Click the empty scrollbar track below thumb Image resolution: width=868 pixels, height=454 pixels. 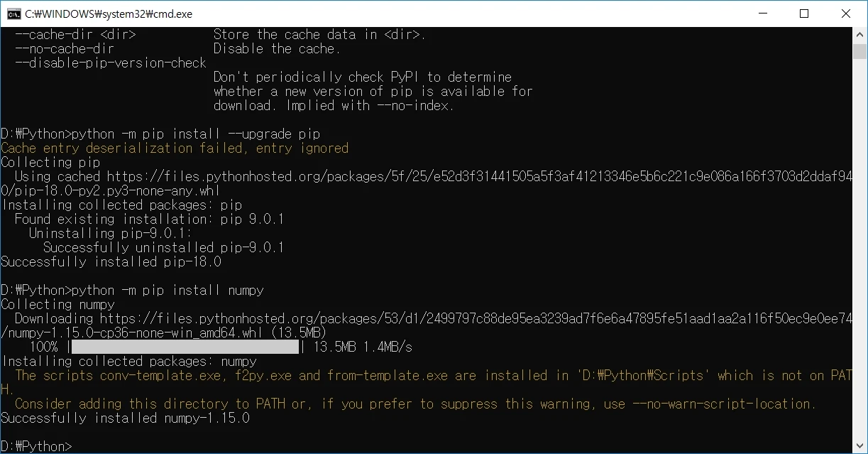[859, 249]
